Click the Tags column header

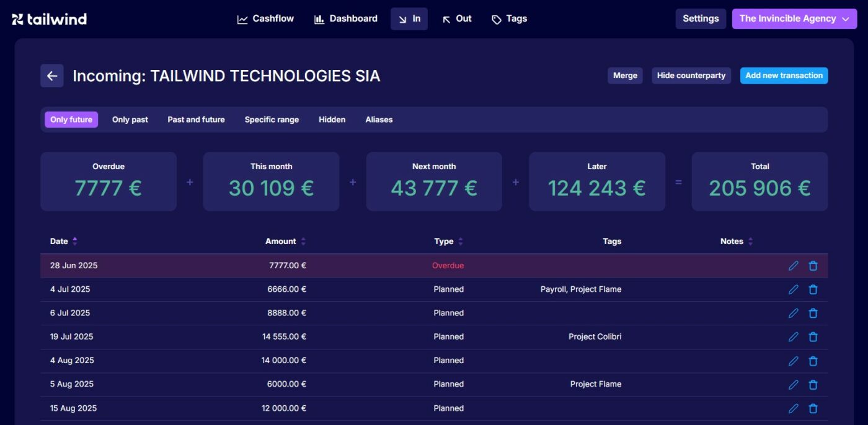(612, 242)
